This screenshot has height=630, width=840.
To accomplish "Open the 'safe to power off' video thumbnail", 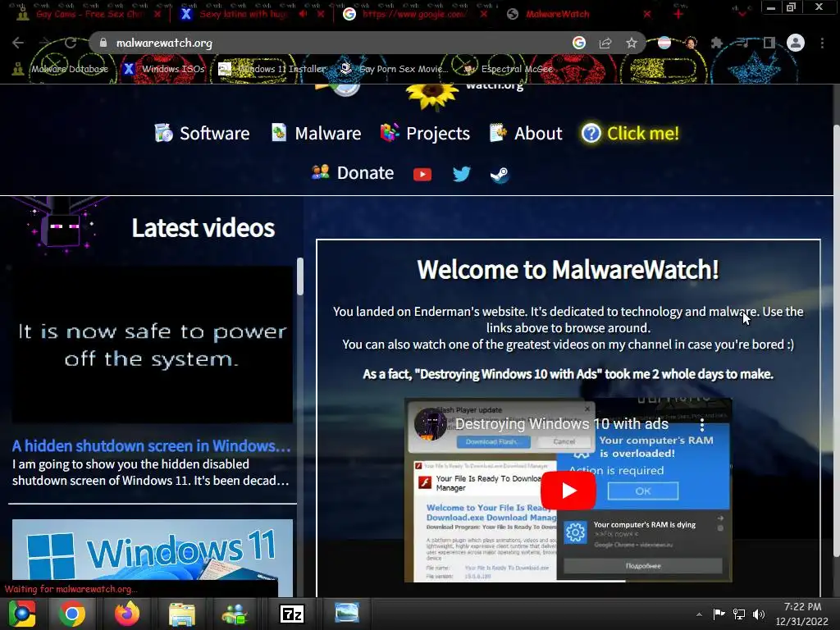I will (152, 345).
